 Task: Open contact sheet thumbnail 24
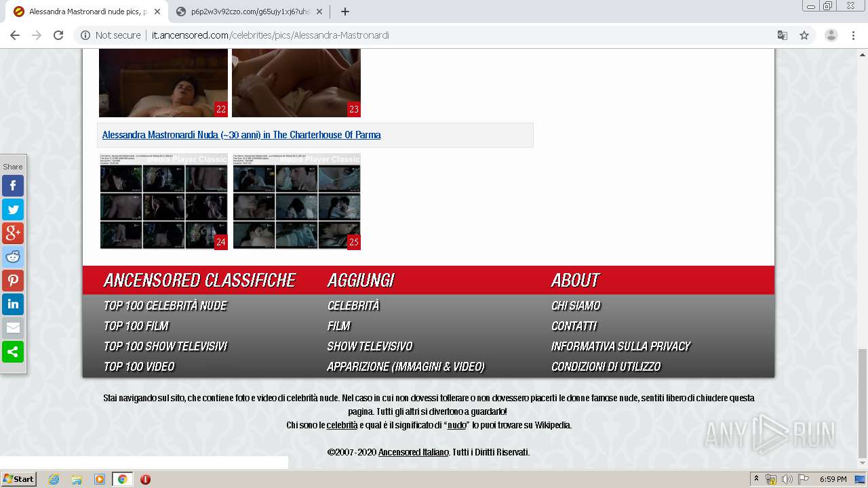163,201
